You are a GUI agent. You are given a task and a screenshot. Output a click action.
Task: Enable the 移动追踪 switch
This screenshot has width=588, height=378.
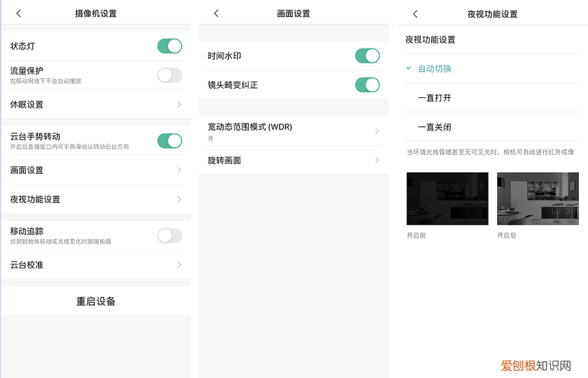tap(169, 236)
